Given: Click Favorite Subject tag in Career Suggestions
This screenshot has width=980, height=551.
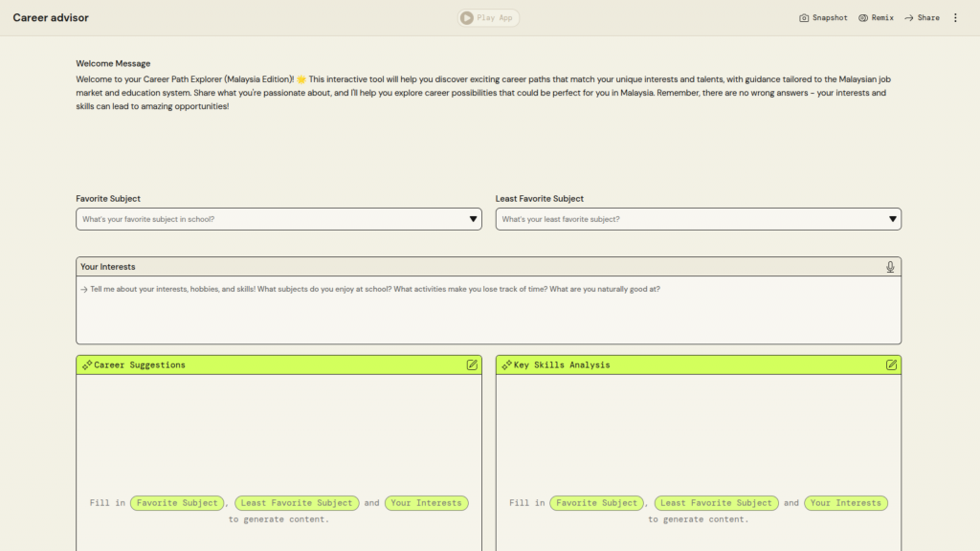Looking at the screenshot, I should (178, 503).
